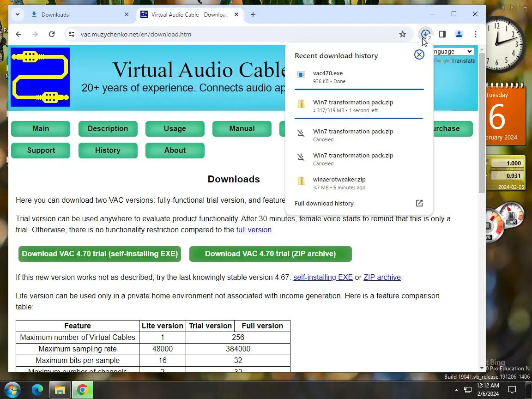Click vac470.exe completed progress bar
Viewport: 532px width, 399px height.
click(x=359, y=89)
